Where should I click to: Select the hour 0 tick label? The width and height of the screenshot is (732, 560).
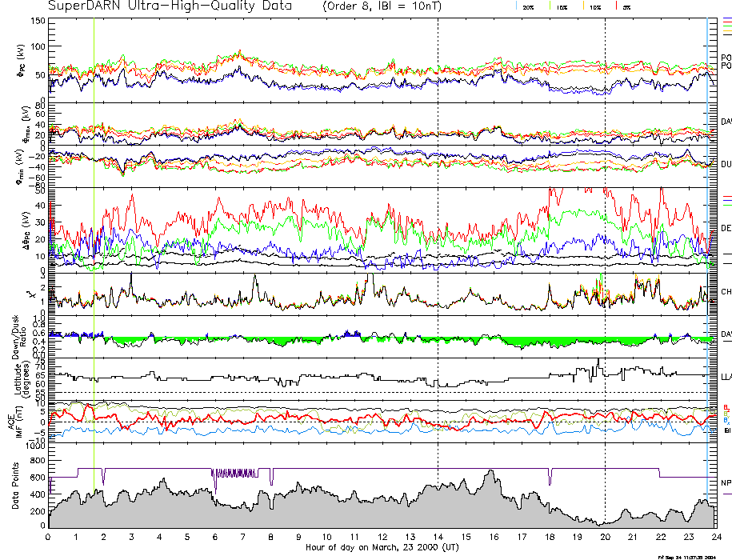click(x=49, y=538)
